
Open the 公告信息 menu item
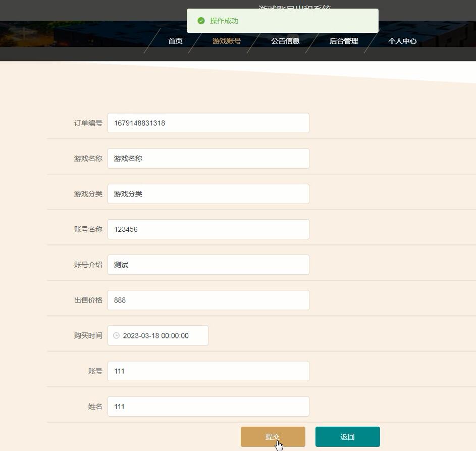coord(285,41)
